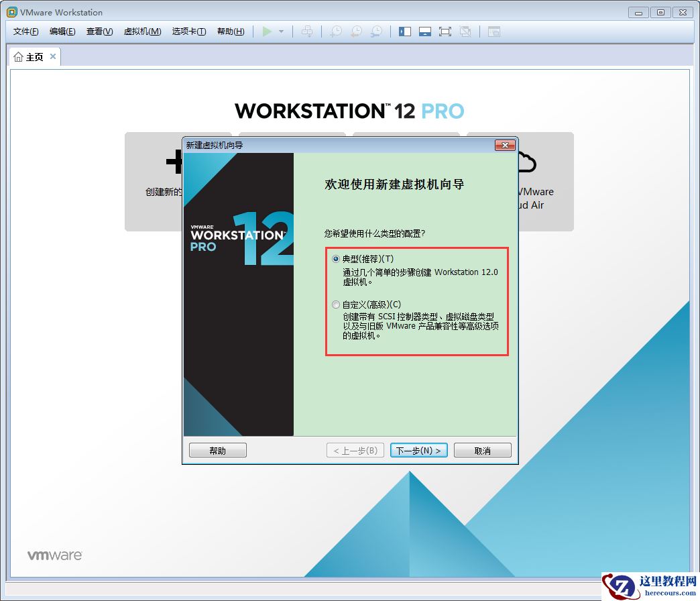The image size is (700, 601).
Task: Click the wizard's 帮助 button
Action: [x=217, y=450]
